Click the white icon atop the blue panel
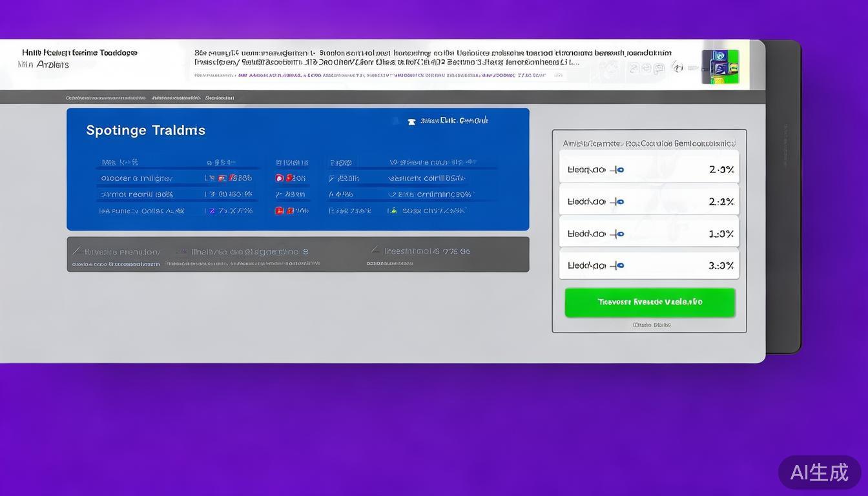This screenshot has width=868, height=496. [411, 121]
